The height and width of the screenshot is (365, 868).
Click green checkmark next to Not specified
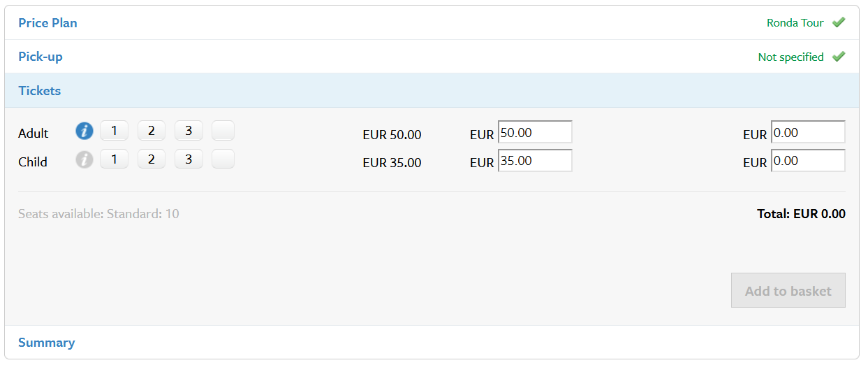[x=839, y=57]
